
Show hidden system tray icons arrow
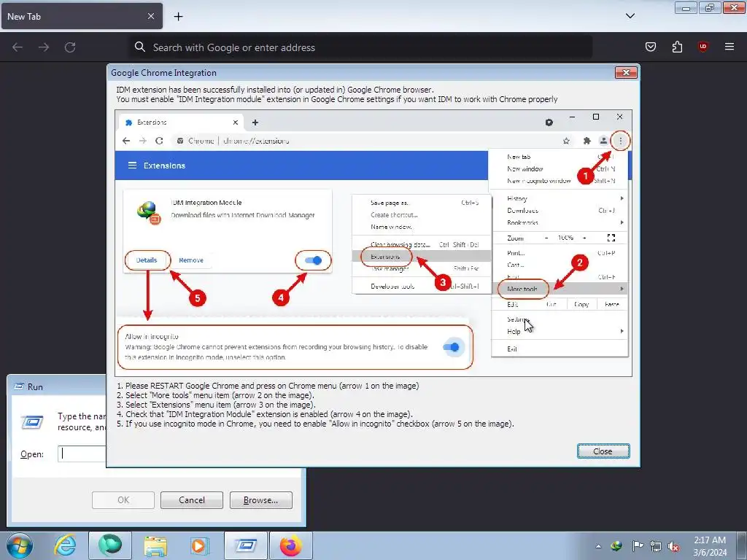point(598,546)
